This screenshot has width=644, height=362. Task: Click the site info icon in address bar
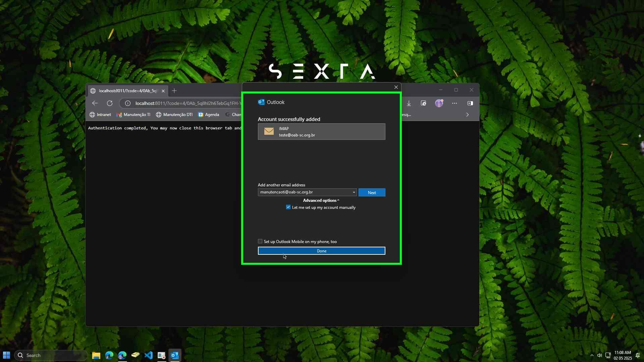128,103
